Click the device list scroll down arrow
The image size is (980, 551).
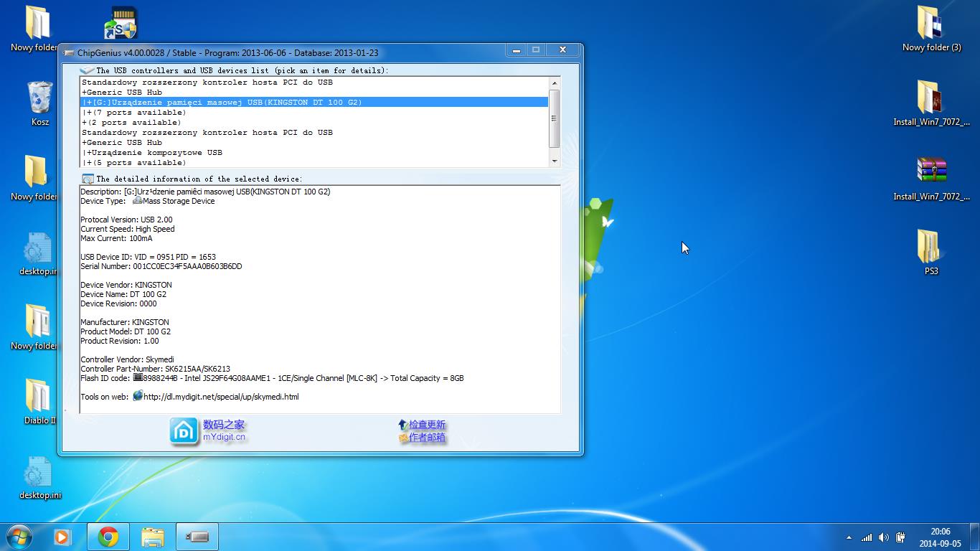click(554, 161)
